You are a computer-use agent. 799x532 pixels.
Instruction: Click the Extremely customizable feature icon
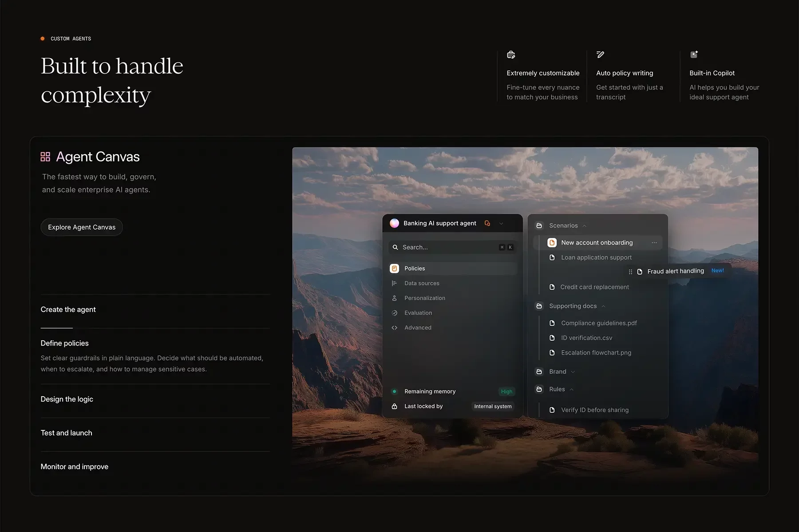pos(511,55)
